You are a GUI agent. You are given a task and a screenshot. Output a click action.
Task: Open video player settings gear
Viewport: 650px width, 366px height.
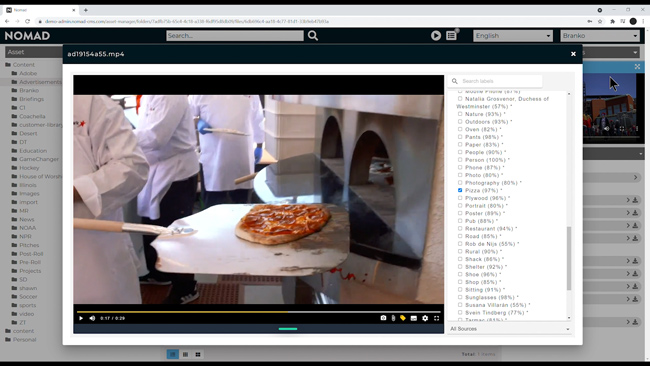click(425, 318)
